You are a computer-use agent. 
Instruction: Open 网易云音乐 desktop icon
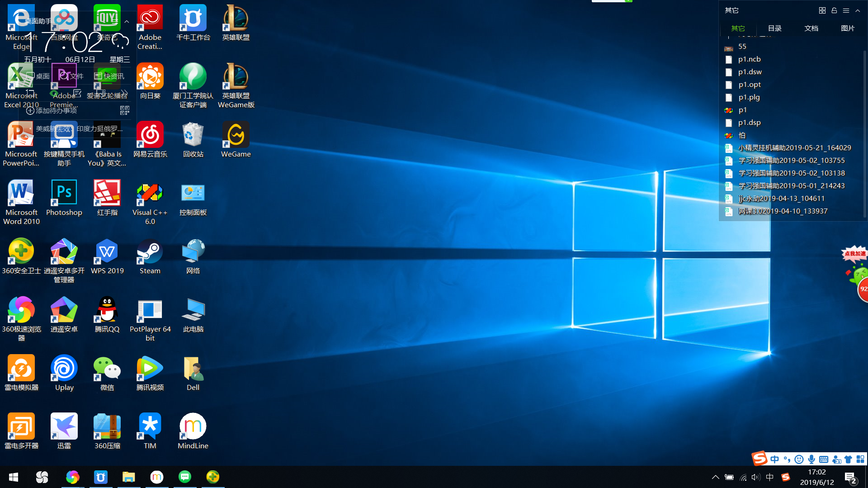(150, 140)
